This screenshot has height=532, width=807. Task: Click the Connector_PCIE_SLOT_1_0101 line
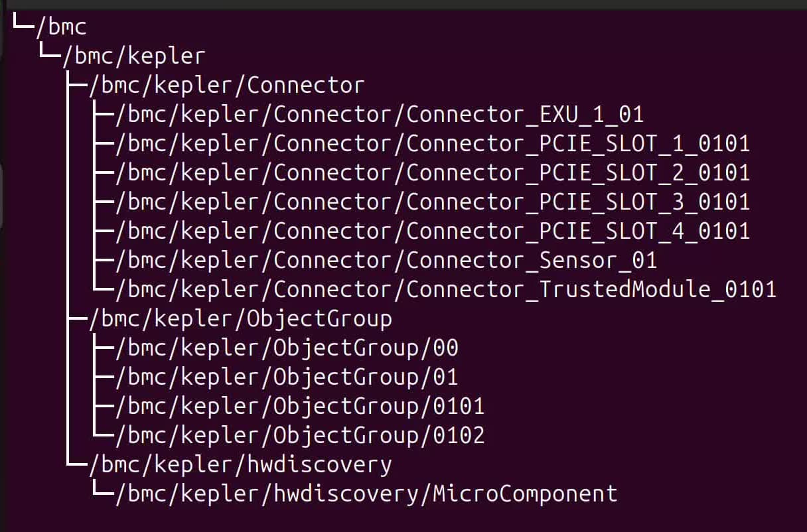coord(432,144)
